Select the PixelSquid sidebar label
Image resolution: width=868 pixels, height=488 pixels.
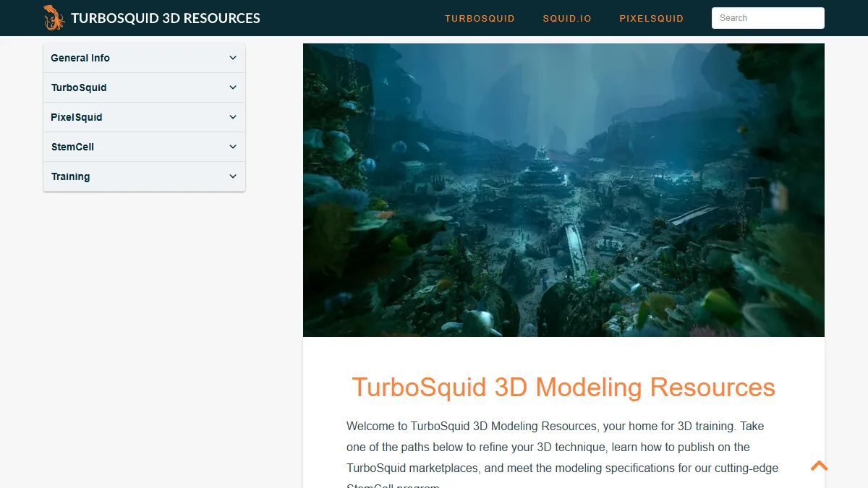pyautogui.click(x=77, y=117)
